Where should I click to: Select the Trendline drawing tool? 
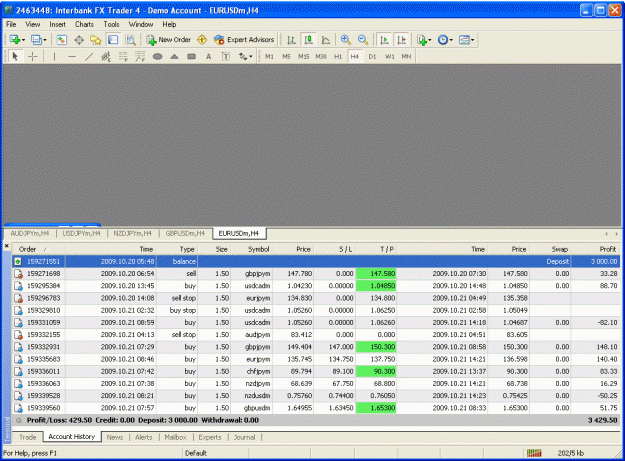[x=89, y=57]
